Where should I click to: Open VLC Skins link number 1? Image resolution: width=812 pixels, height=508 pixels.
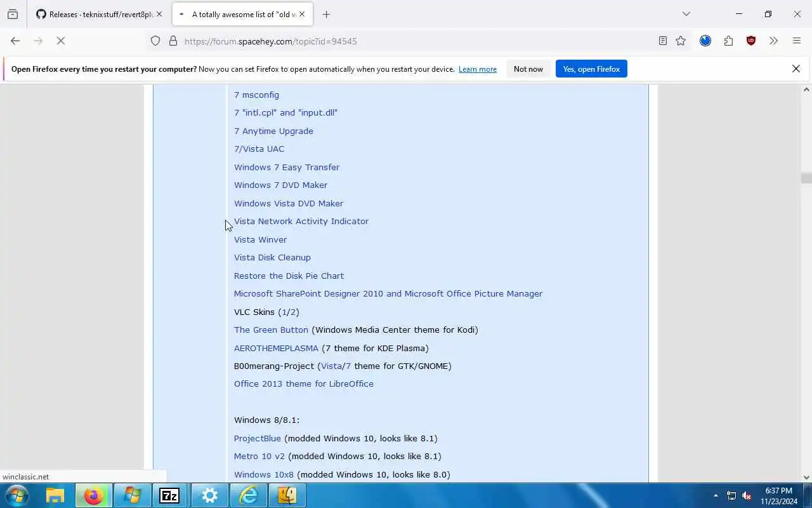point(284,312)
